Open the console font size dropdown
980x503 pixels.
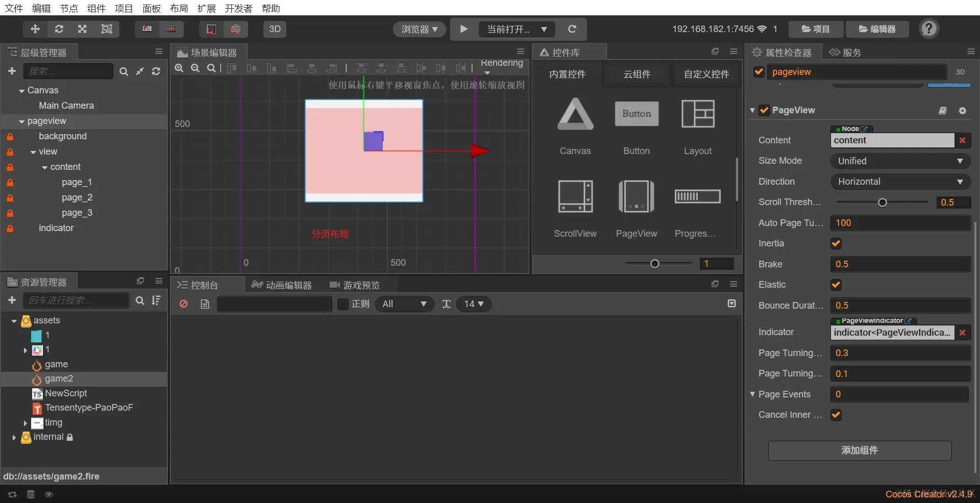click(474, 304)
